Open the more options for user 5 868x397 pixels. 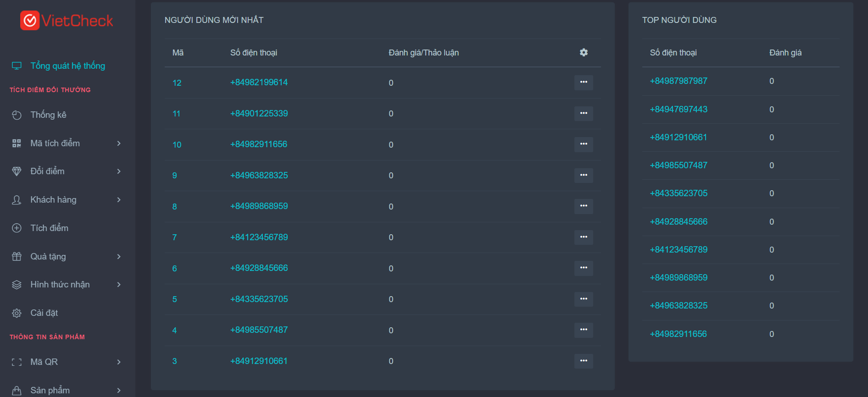click(584, 299)
